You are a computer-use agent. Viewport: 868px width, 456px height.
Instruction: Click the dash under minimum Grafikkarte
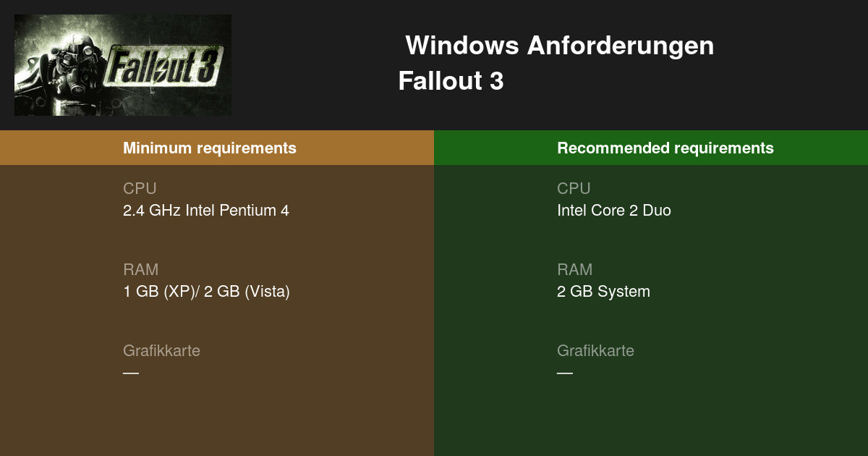point(131,373)
